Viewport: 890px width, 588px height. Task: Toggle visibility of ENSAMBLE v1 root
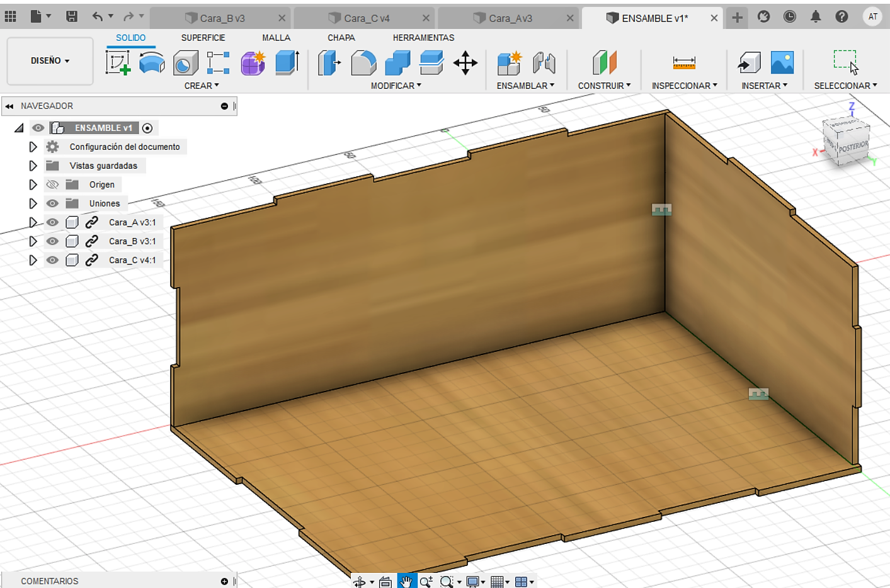pos(38,128)
